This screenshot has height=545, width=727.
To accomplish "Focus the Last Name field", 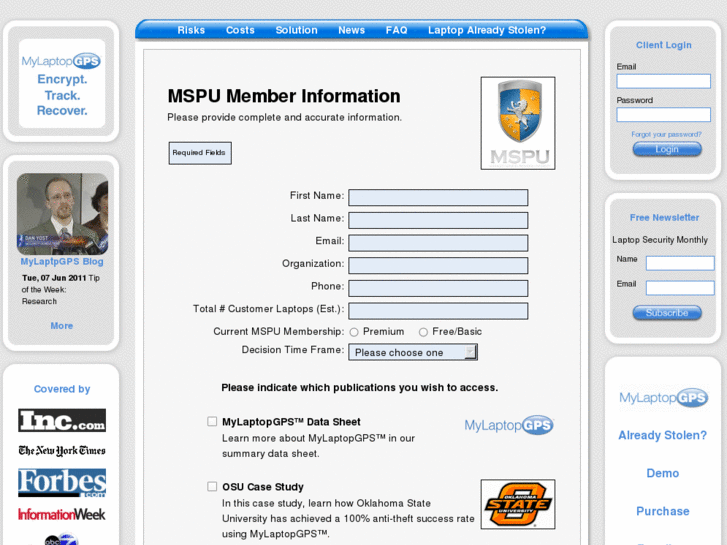I will (x=438, y=220).
